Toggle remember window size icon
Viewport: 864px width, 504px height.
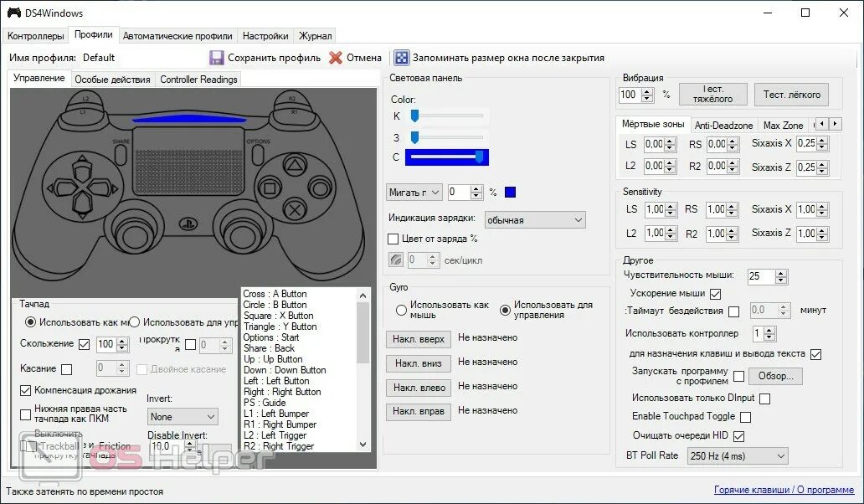pyautogui.click(x=402, y=58)
